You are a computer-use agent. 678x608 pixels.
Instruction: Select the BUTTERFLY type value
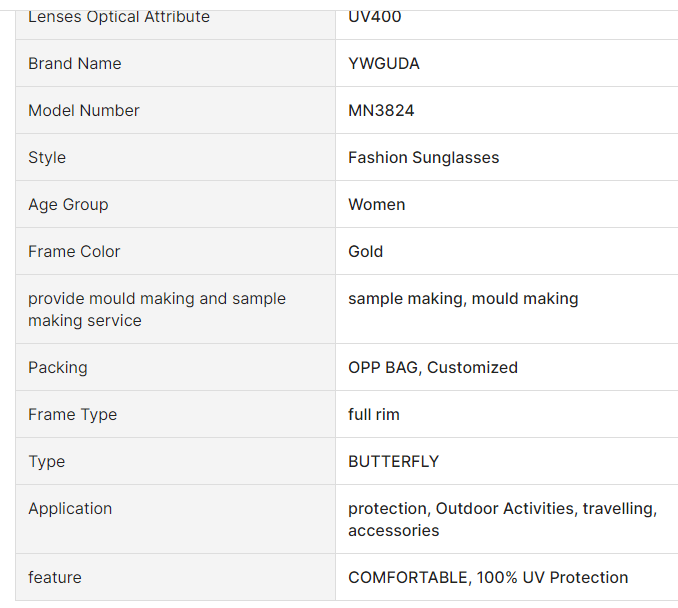click(394, 462)
